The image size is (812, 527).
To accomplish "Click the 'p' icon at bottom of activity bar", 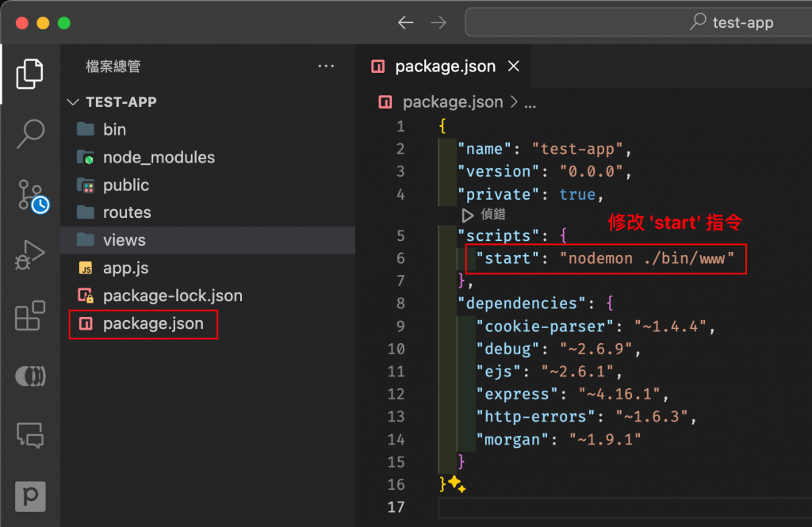I will point(30,496).
